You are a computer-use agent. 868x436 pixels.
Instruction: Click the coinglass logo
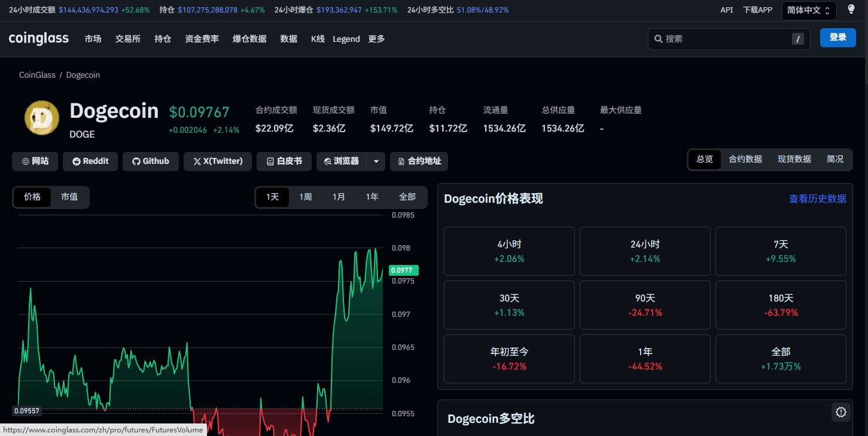coord(39,39)
